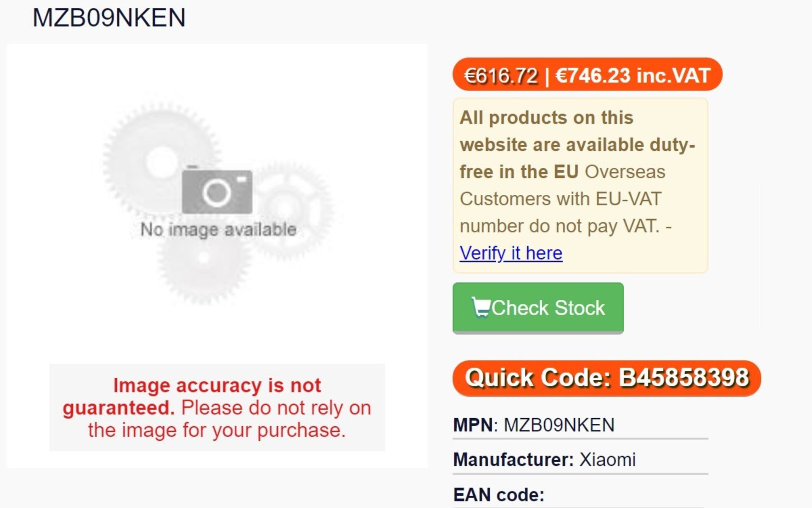Click the Xiaomi manufacturer name
Screen dimensions: 812x508
pyautogui.click(x=607, y=459)
